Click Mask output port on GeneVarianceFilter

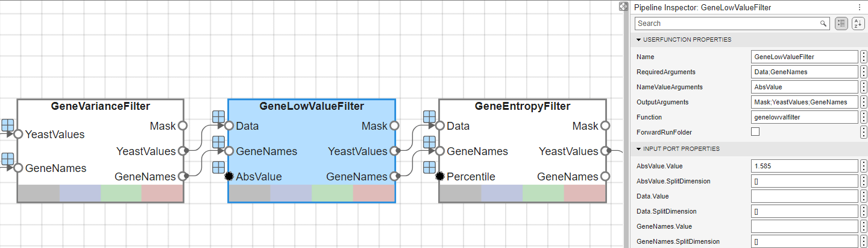[183, 126]
